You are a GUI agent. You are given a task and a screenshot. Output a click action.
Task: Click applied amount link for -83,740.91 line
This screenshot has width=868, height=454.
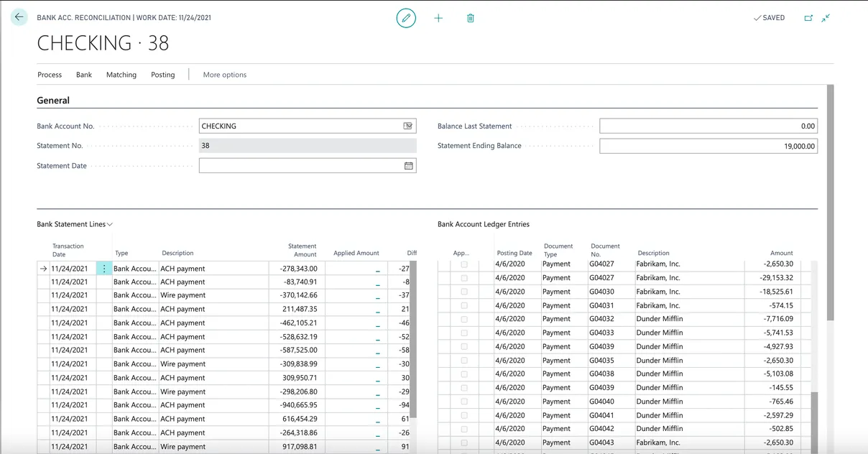tap(378, 283)
